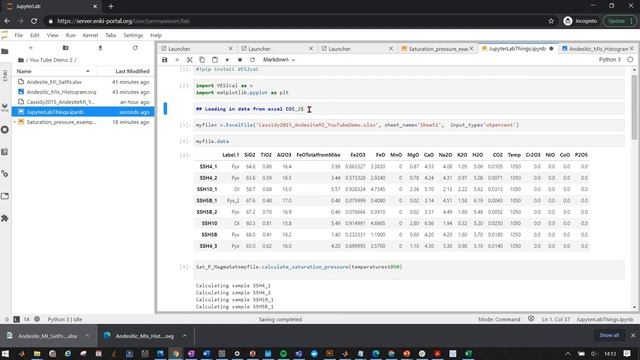Reload the page in browser
Image resolution: width=640 pixels, height=360 pixels.
pyautogui.click(x=34, y=21)
